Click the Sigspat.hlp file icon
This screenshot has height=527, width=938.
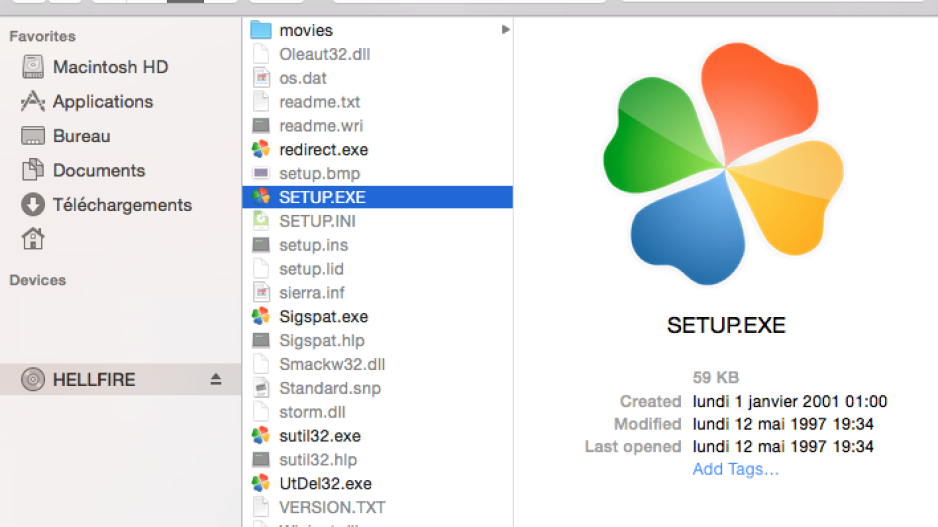click(x=261, y=340)
